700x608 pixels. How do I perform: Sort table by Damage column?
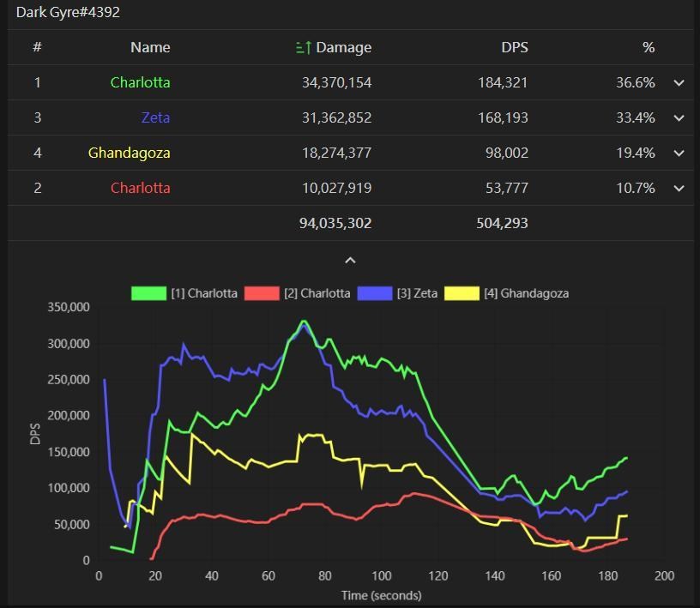pyautogui.click(x=343, y=48)
